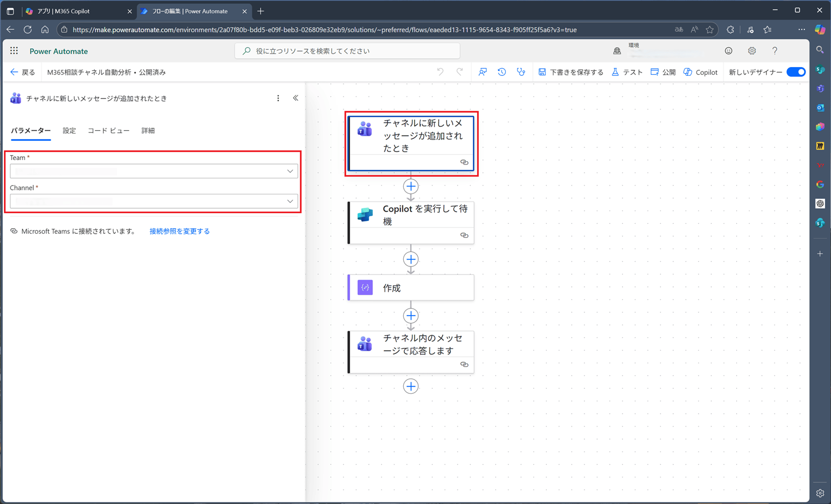The image size is (831, 504).
Task: Click the 接続参照を変更する link
Action: [179, 232]
